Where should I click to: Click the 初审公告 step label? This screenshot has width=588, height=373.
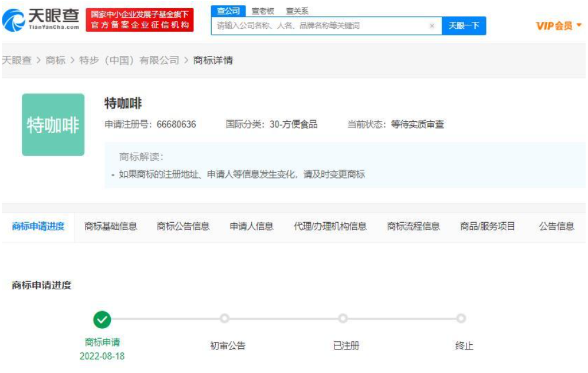pos(228,346)
